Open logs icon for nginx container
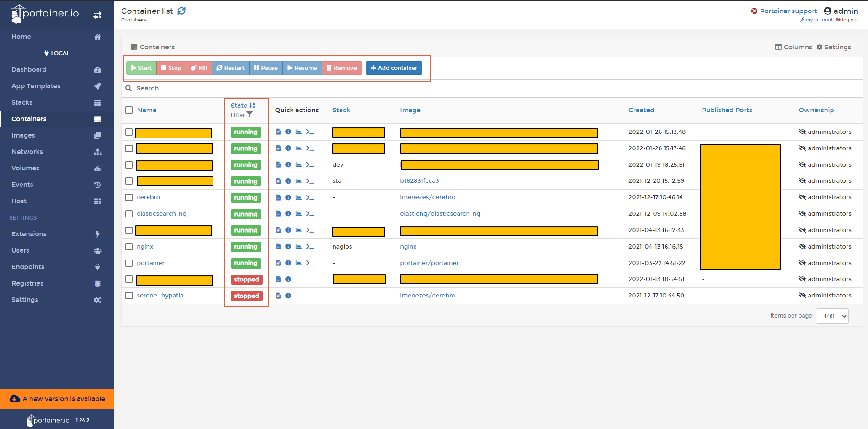This screenshot has width=868, height=429. [x=278, y=246]
